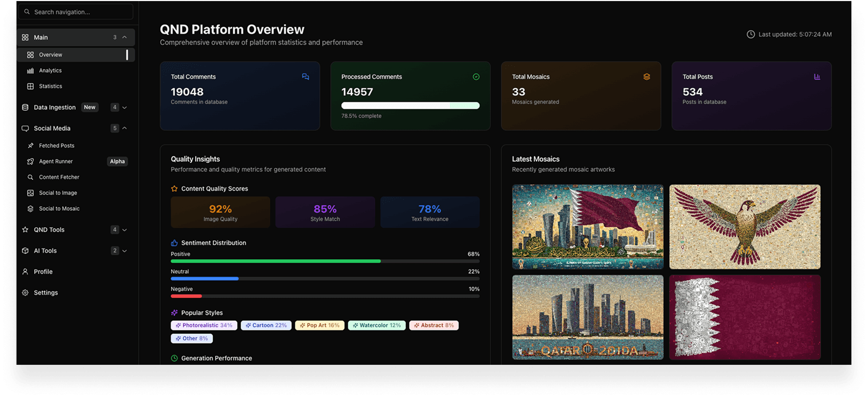Screen dimensions: 868x398
Task: Click the thumbs-up Sentiment Distribution icon
Action: (x=174, y=243)
